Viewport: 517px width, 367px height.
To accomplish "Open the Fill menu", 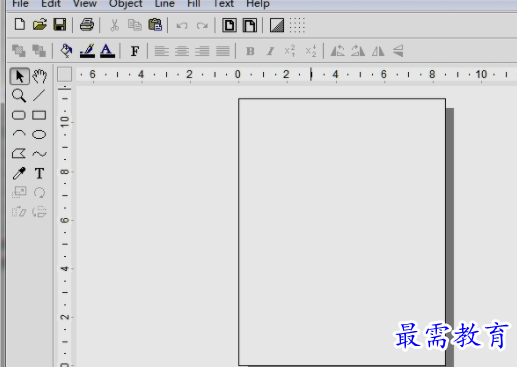I will point(194,4).
